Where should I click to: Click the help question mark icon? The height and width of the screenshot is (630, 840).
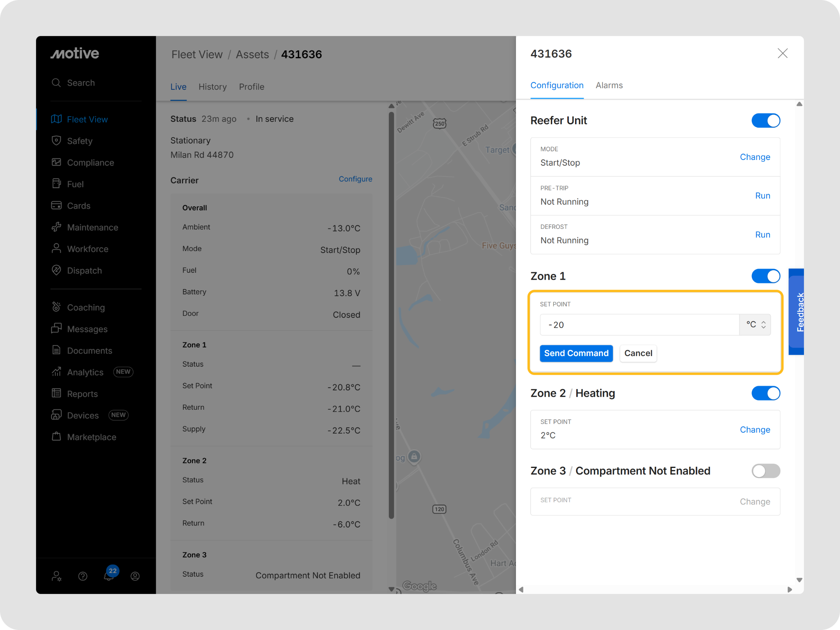click(x=83, y=576)
